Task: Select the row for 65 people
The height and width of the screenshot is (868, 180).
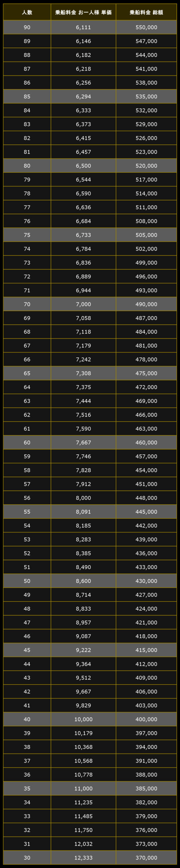Action: [90, 373]
